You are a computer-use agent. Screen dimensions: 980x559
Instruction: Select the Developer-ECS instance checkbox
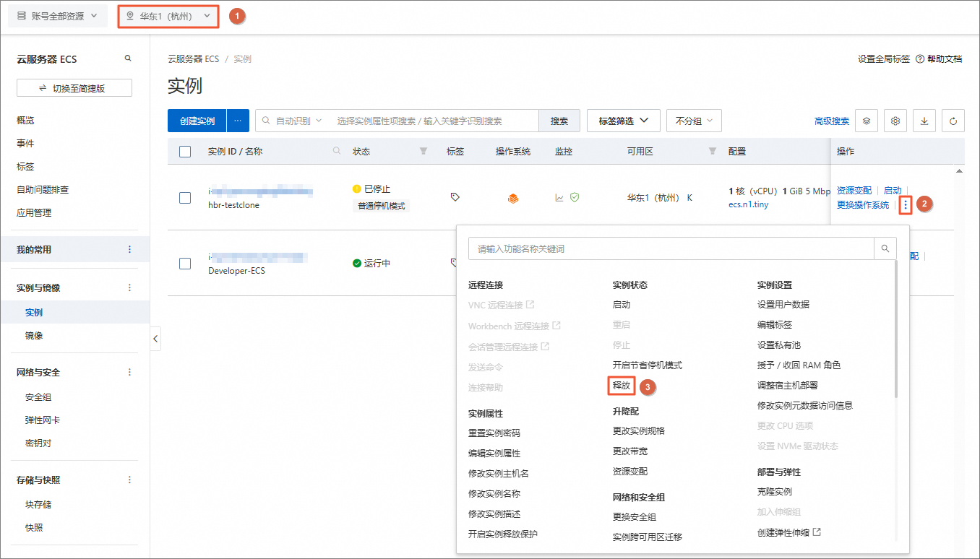click(185, 264)
